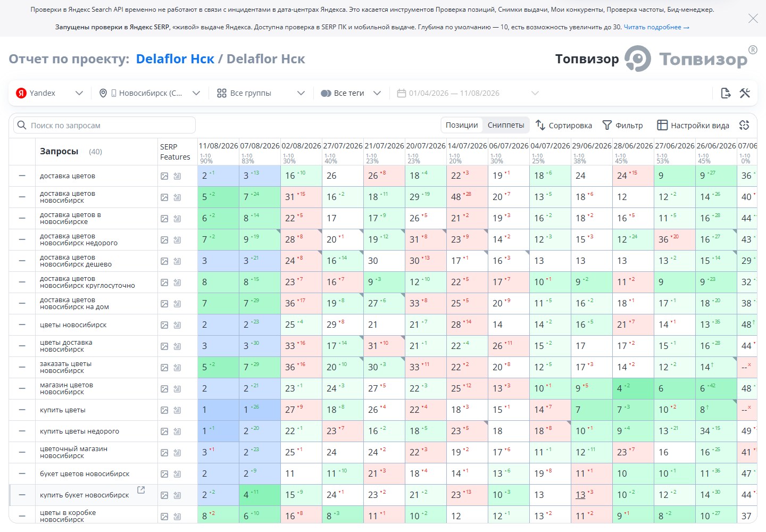Close the Yandex API notification banner
Screen dimensions: 766x532
click(x=753, y=19)
